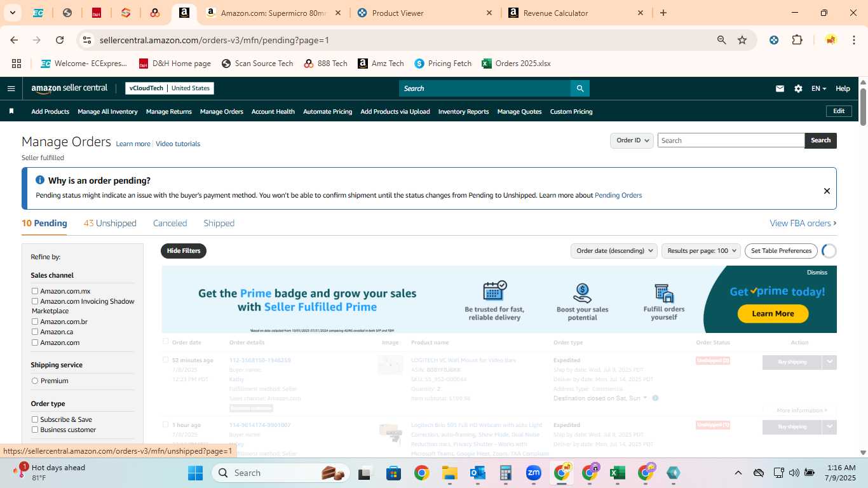This screenshot has width=868, height=488.
Task: Open the Order ID search type dropdown
Action: tap(632, 140)
